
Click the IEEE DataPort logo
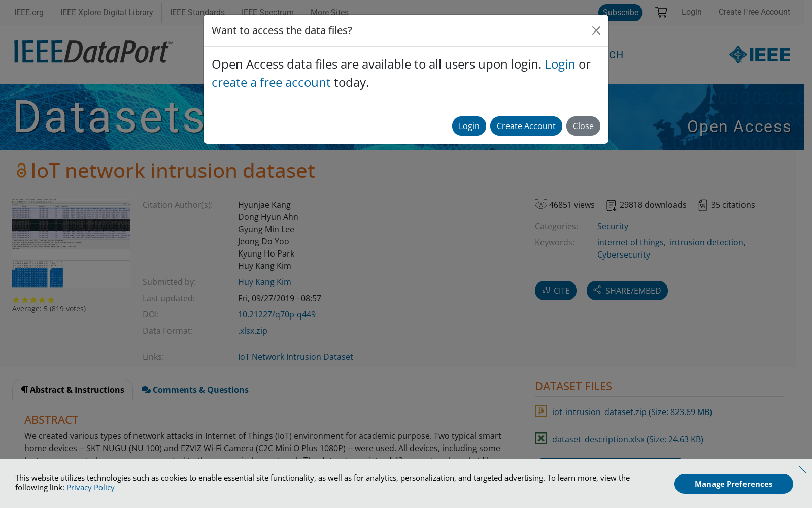tap(93, 51)
